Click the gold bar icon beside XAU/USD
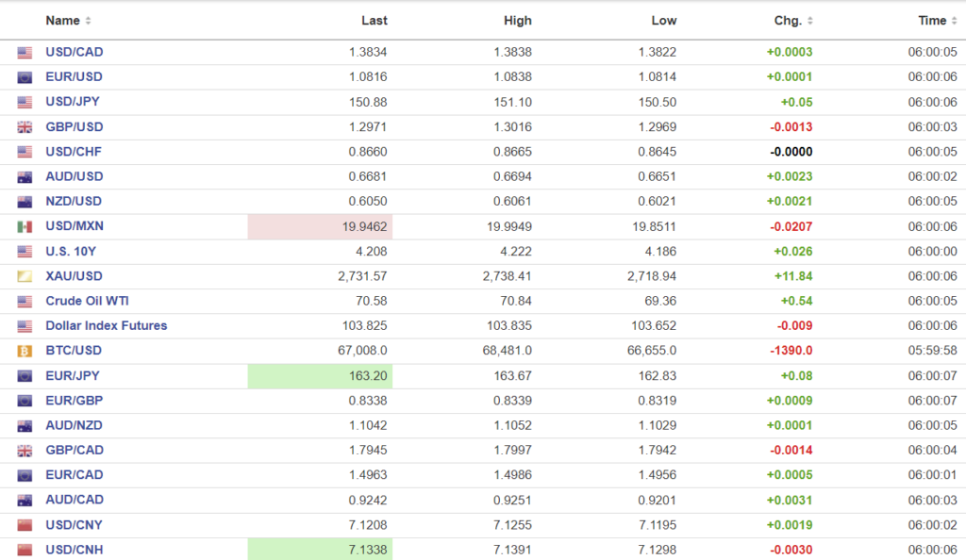966x560 pixels. [25, 276]
